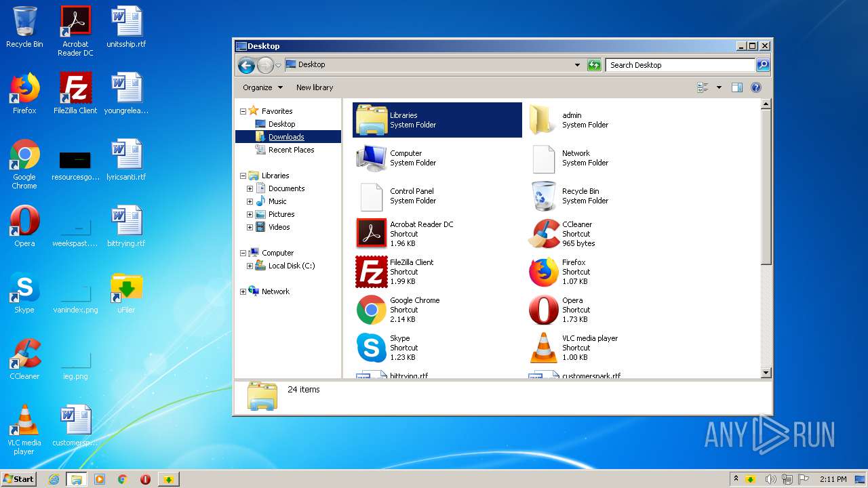Expand the Documents library node
Screen dimensions: 868x488
tap(250, 188)
